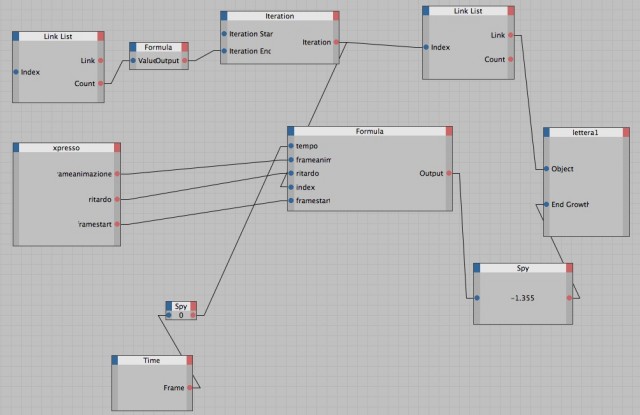Click Count port on Link List feeding Formula Value
Image resolution: width=640 pixels, height=415 pixels.
tap(101, 83)
